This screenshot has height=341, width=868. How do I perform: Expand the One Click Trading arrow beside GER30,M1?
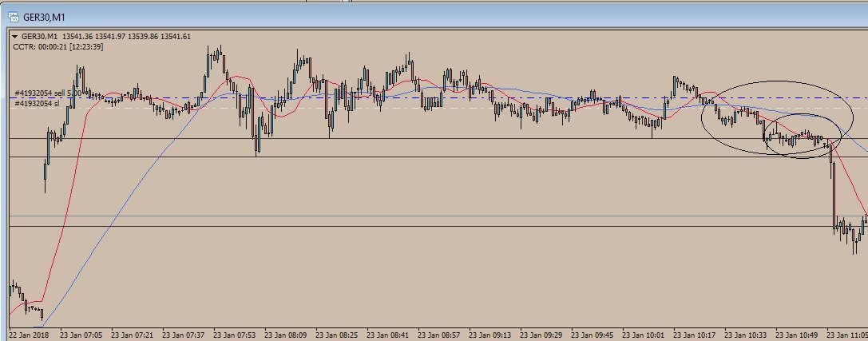(x=15, y=37)
